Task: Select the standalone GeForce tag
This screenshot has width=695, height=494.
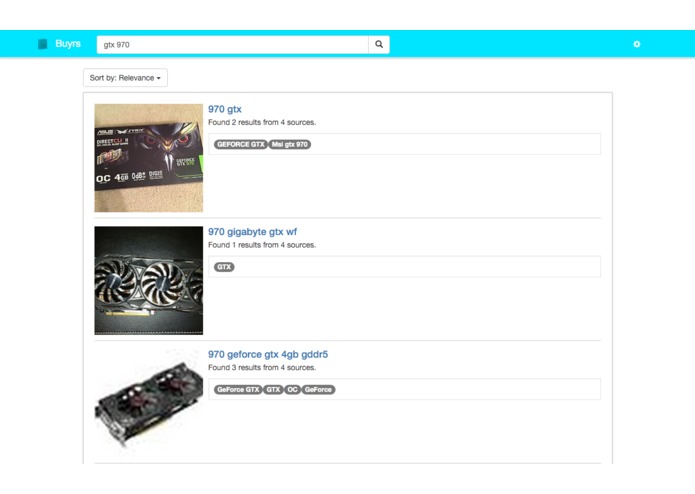Action: (x=318, y=390)
